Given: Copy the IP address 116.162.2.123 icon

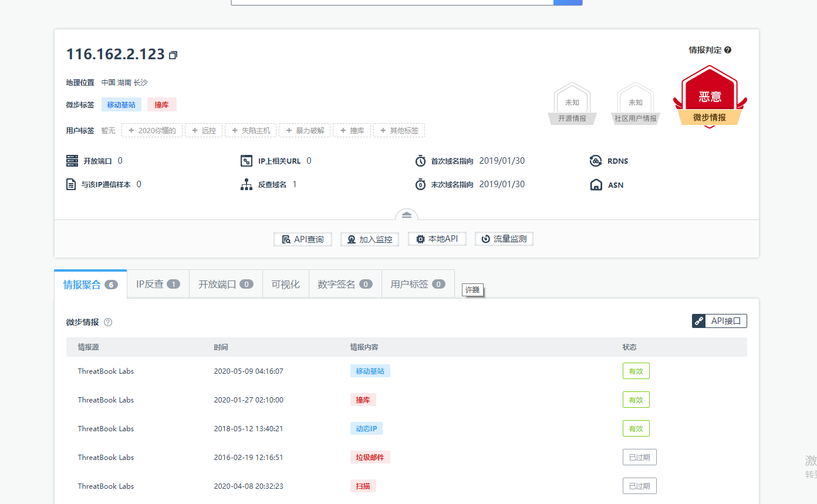Looking at the screenshot, I should [x=173, y=55].
